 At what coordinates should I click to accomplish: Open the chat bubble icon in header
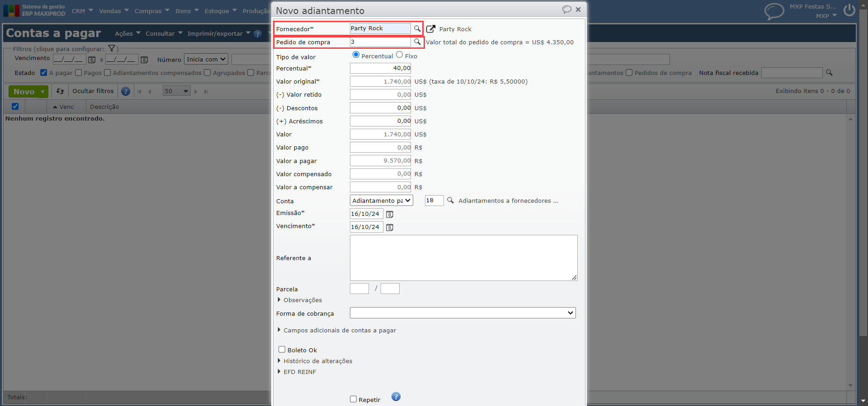[774, 11]
